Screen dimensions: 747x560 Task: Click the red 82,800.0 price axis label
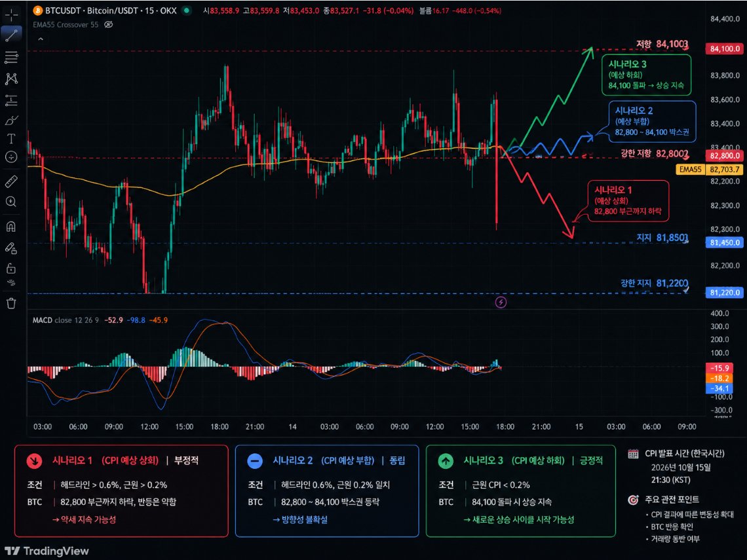(x=725, y=156)
